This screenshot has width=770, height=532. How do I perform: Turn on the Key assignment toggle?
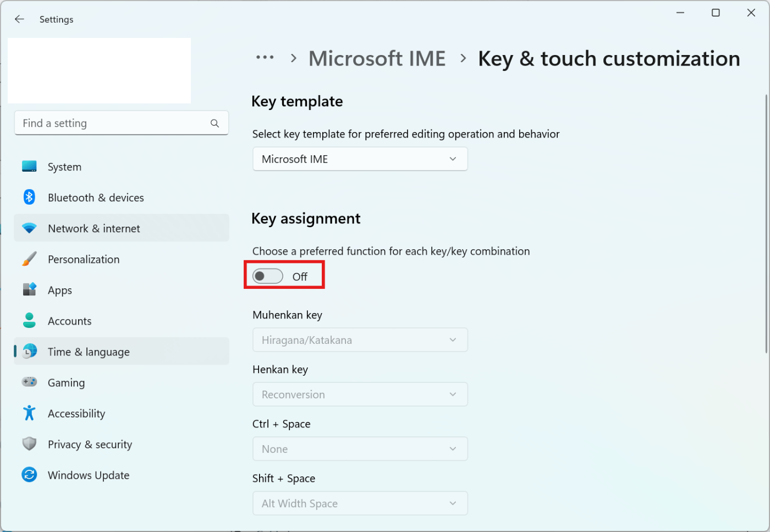tap(268, 276)
